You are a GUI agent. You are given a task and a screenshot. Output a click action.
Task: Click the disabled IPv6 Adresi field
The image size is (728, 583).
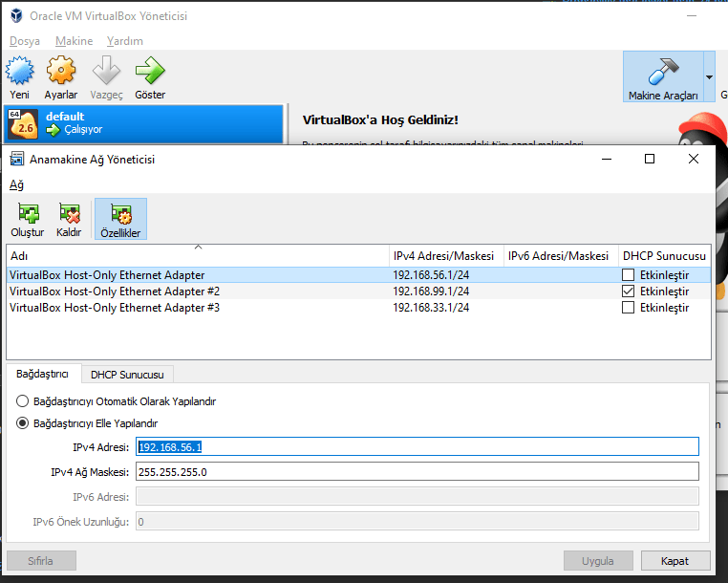[417, 497]
